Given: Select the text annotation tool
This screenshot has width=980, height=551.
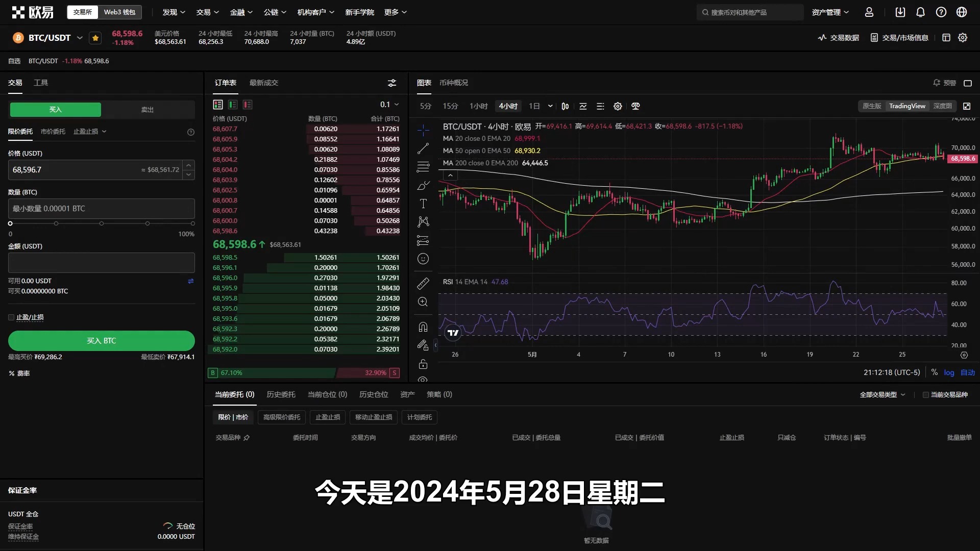Looking at the screenshot, I should tap(424, 203).
